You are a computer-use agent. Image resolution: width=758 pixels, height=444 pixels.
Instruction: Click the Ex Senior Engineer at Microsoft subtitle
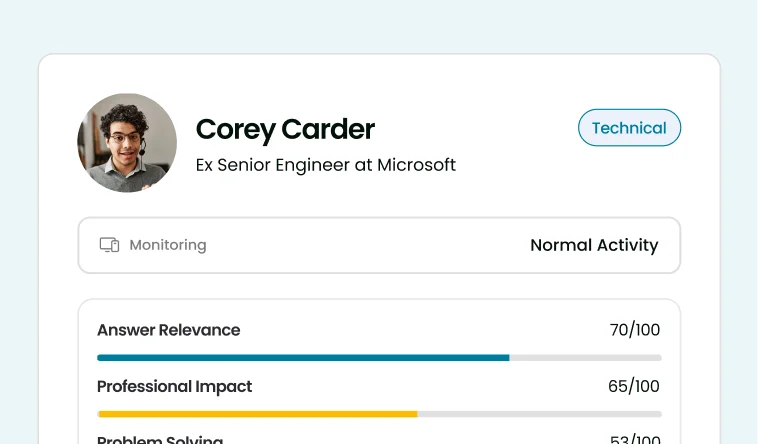(326, 165)
